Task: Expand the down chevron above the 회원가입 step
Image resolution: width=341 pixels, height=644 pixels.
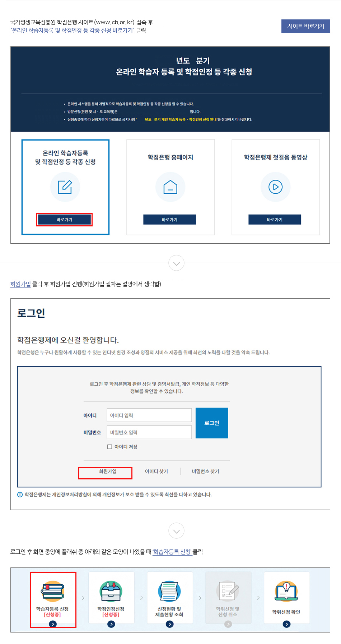Action: tap(177, 263)
